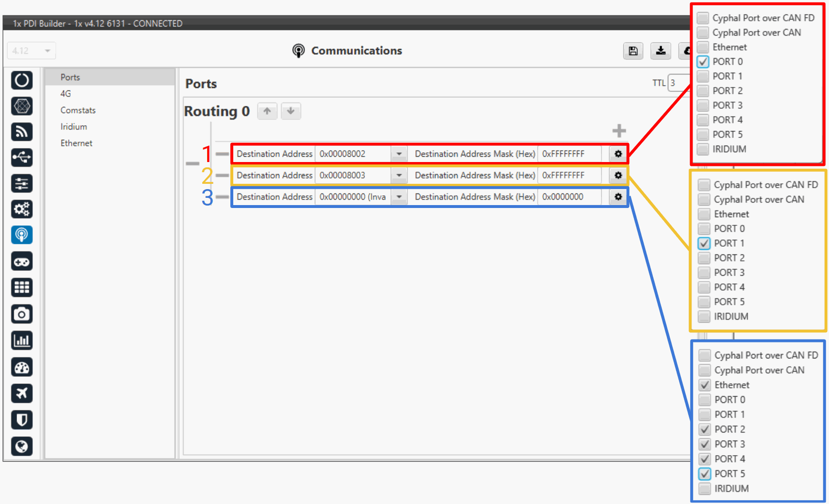The width and height of the screenshot is (829, 504).
Task: Expand destination address 0x00008002 dropdown
Action: (x=399, y=154)
